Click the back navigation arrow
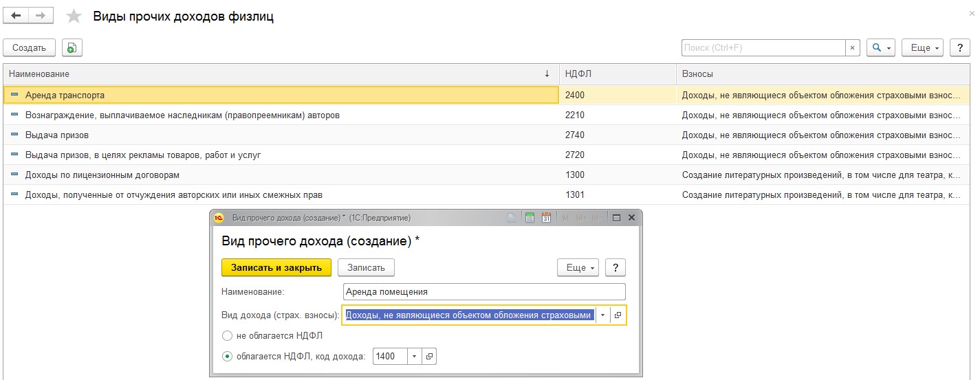The height and width of the screenshot is (380, 980). click(x=16, y=16)
